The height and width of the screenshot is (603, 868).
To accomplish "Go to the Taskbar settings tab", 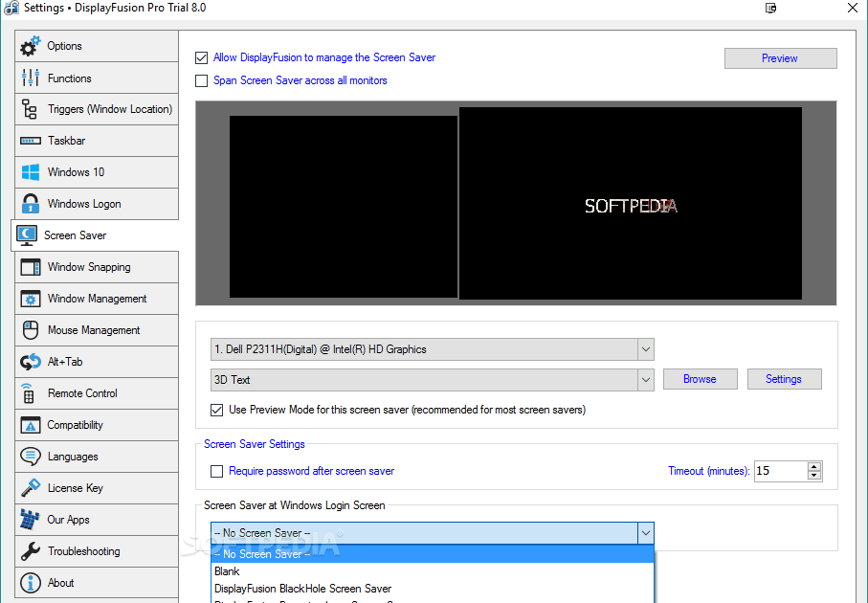I will point(97,141).
